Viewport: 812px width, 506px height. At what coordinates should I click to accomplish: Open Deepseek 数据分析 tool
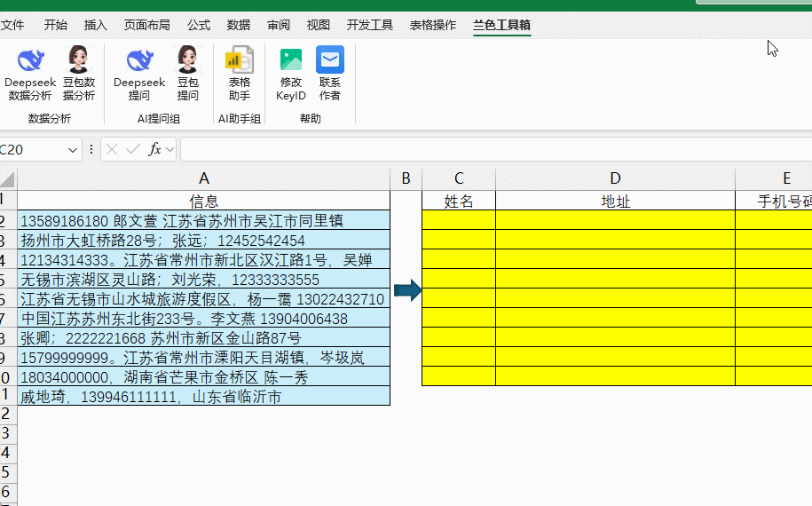(30, 75)
